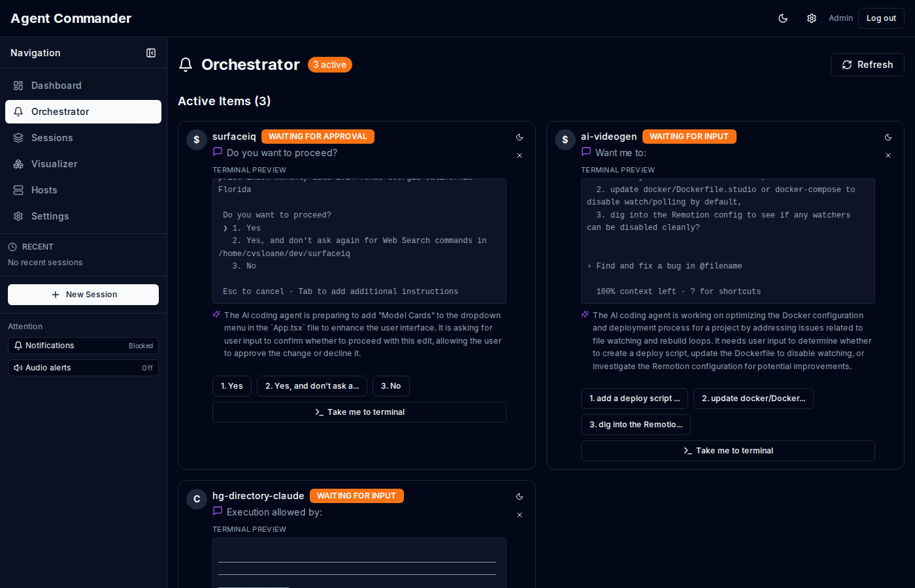
Task: Start a New Session
Action: click(x=83, y=295)
